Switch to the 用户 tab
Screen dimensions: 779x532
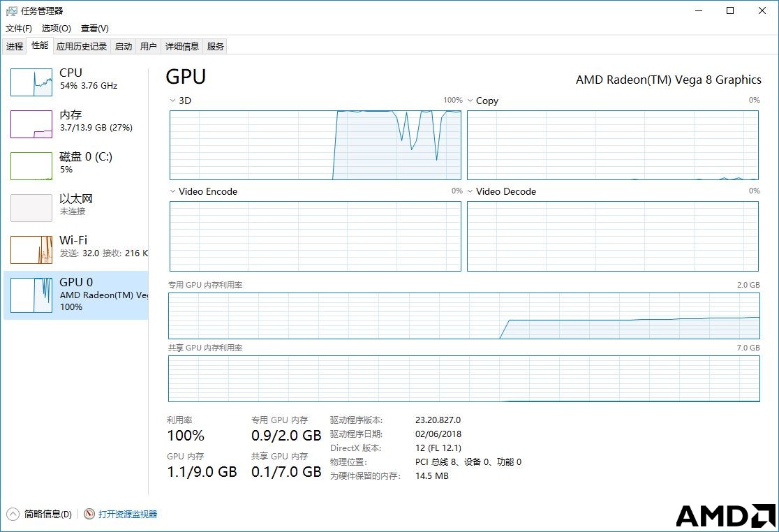click(148, 46)
